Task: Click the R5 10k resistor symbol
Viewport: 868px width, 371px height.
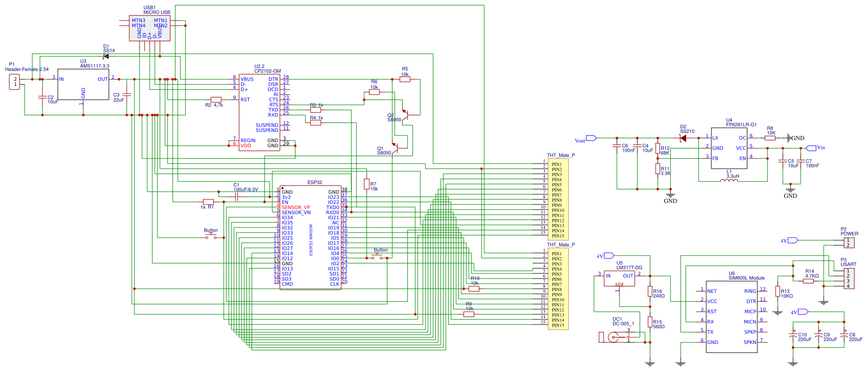Action: click(405, 79)
